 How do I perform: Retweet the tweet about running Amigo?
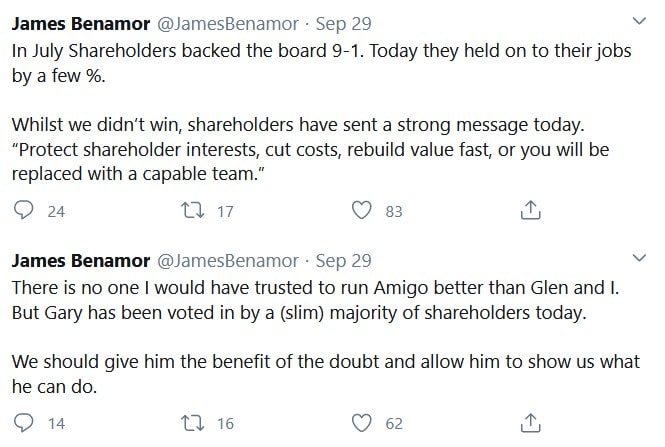coord(193,423)
